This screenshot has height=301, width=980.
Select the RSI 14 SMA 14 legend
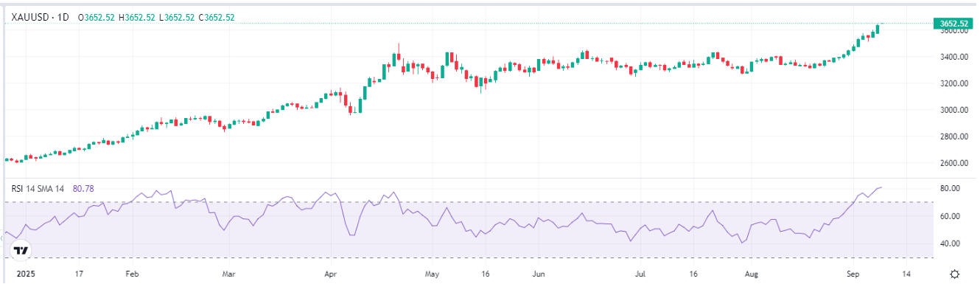click(x=37, y=189)
